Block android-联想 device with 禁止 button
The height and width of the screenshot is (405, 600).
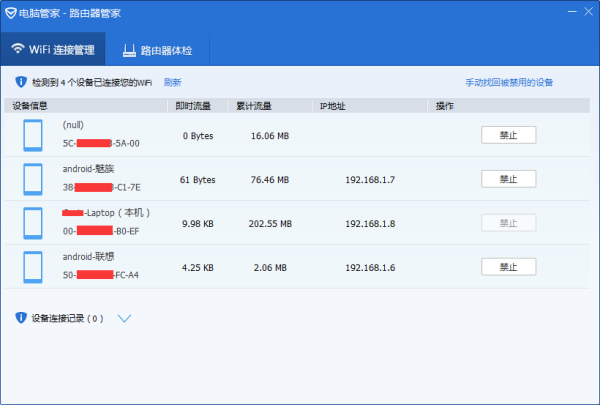click(x=509, y=267)
